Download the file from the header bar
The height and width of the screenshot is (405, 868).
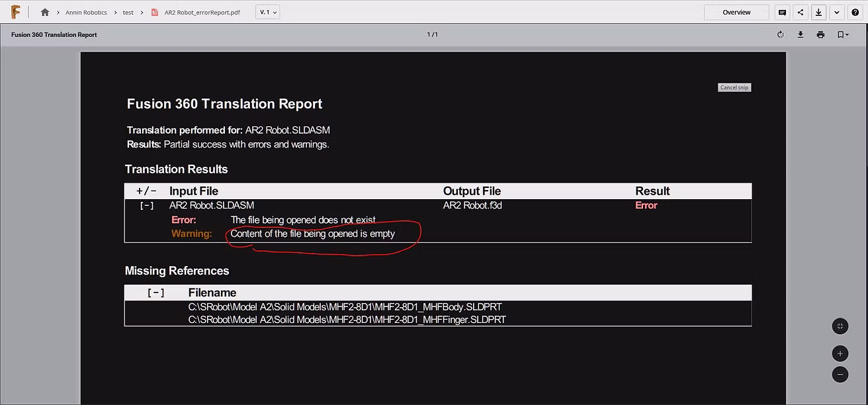(x=818, y=13)
